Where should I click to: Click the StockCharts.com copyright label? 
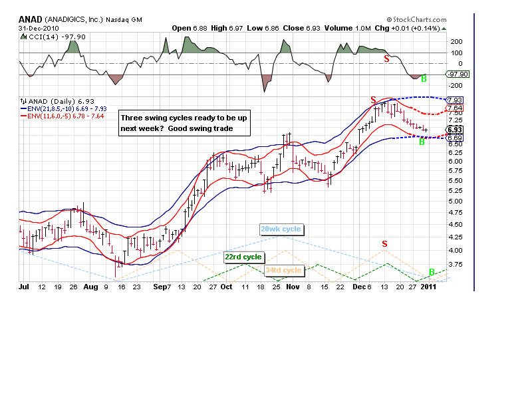pyautogui.click(x=417, y=20)
